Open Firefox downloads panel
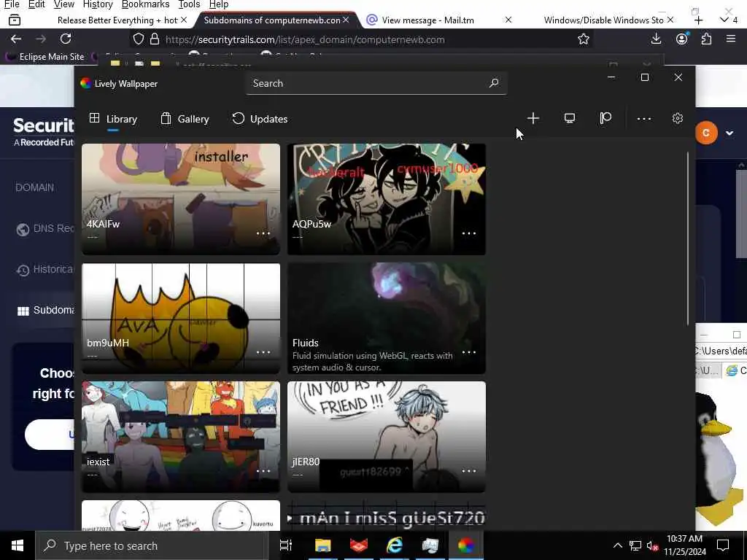Viewport: 747px width, 560px height. pyautogui.click(x=656, y=39)
